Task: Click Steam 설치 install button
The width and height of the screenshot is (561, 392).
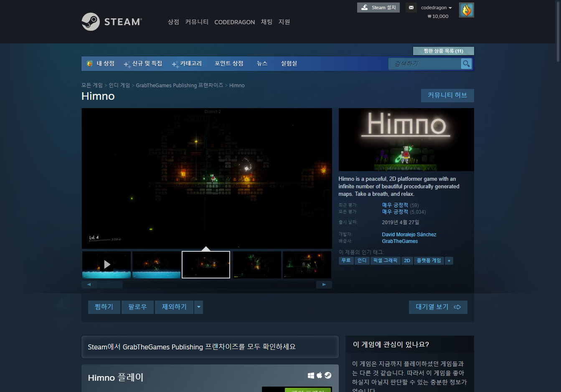Action: point(378,8)
